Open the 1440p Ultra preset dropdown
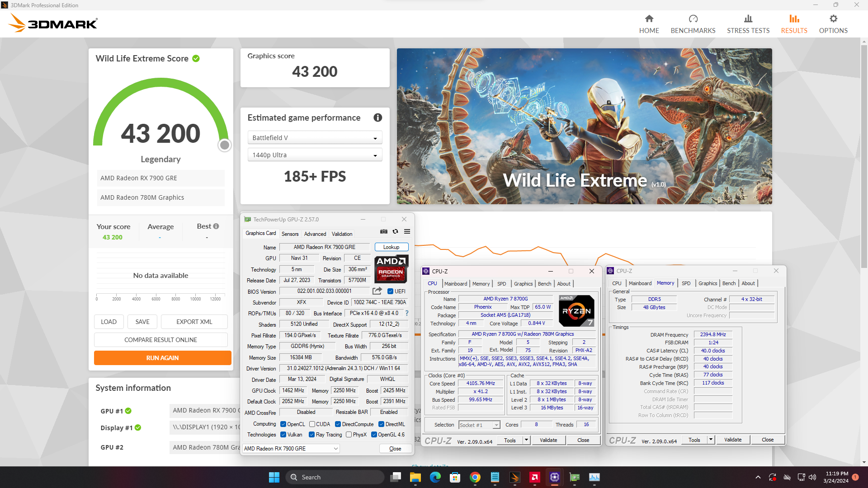868x488 pixels. (x=315, y=155)
